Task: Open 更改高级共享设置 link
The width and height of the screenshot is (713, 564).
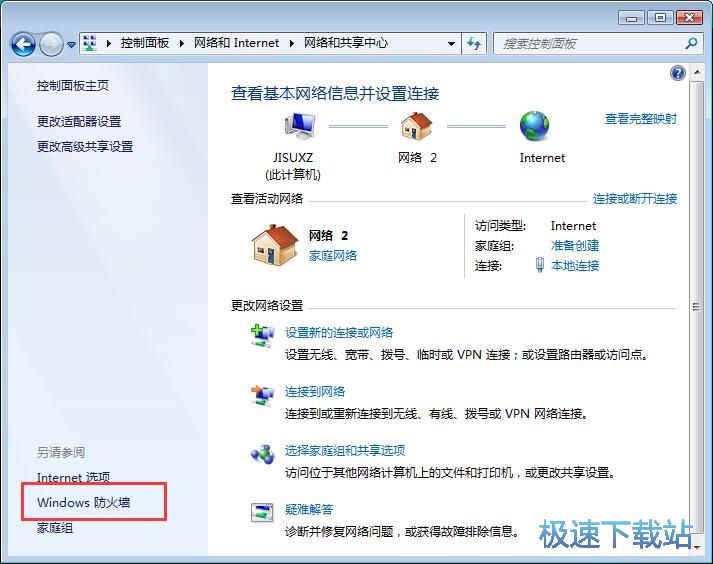Action: (85, 146)
